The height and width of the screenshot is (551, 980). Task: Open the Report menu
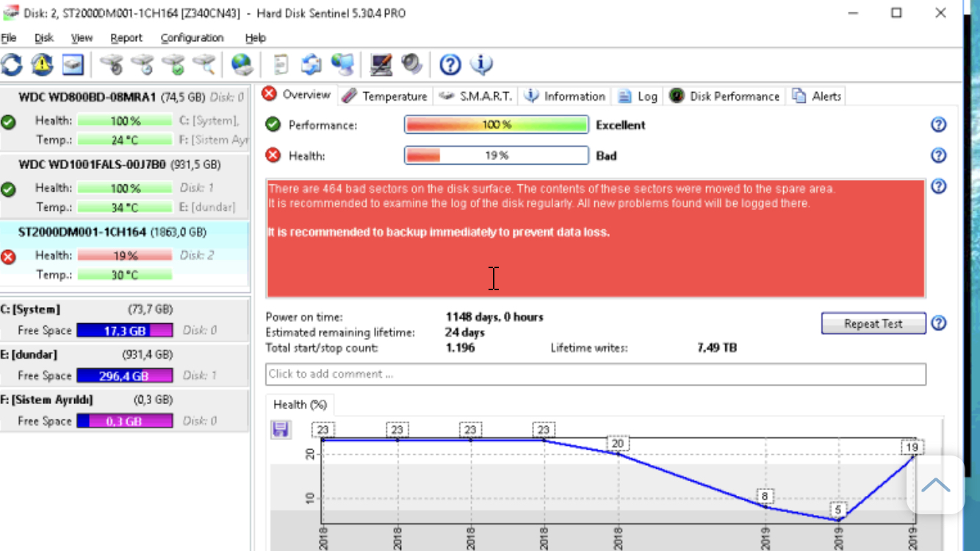coord(126,38)
